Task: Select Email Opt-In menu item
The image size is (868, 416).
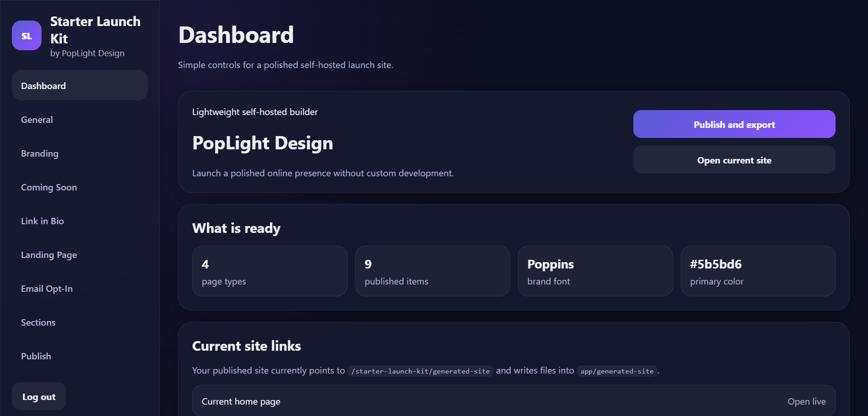Action: tap(47, 289)
